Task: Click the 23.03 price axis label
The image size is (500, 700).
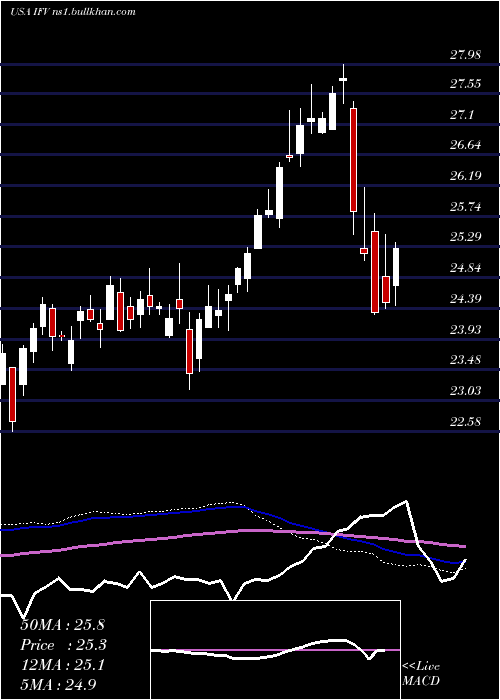Action: click(x=466, y=391)
